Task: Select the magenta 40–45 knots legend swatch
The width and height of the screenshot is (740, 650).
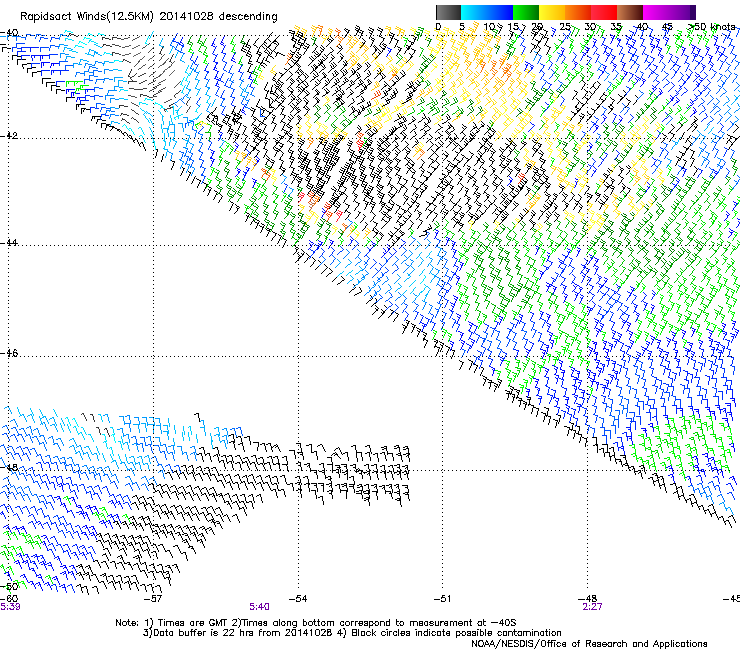Action: coord(656,12)
